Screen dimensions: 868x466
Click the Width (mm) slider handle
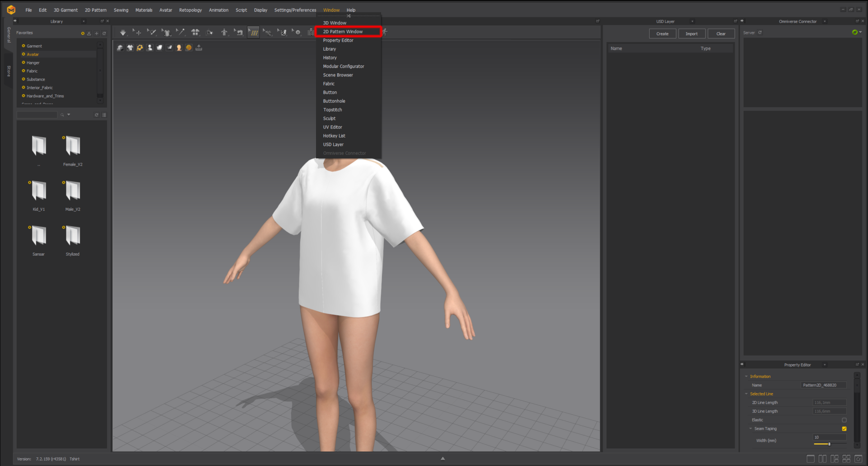830,444
